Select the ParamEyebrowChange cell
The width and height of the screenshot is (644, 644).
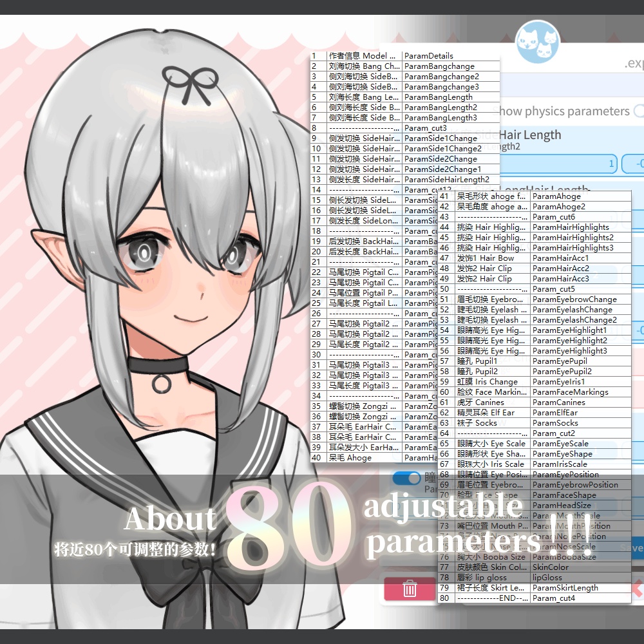[x=581, y=299]
